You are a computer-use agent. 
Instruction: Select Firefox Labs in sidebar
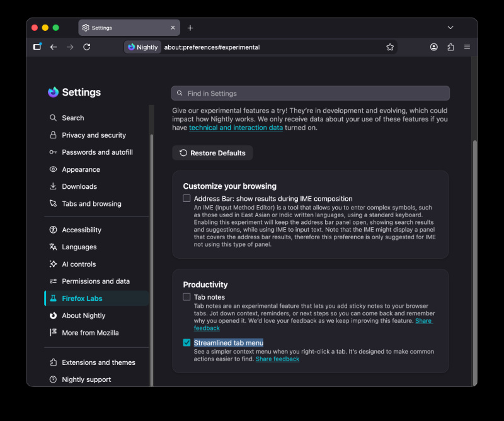pos(96,298)
